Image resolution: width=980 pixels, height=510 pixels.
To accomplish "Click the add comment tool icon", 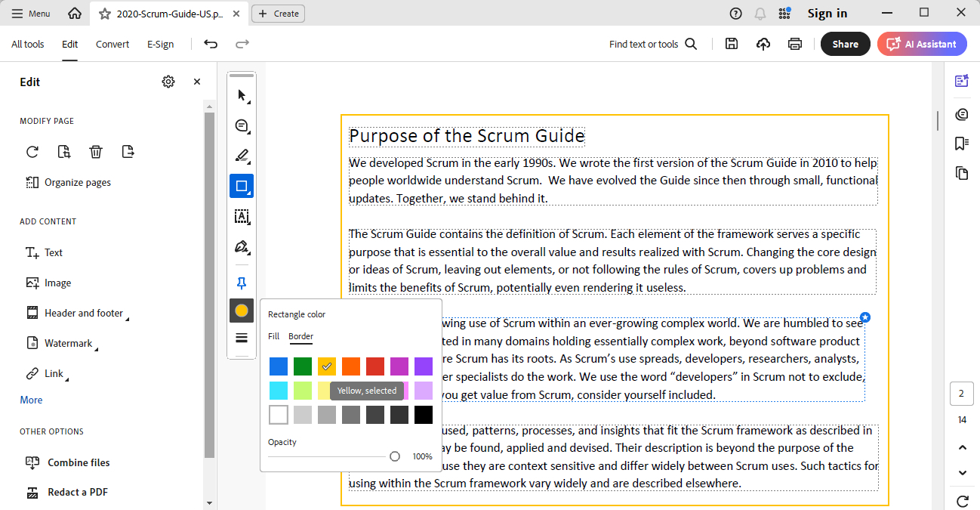I will tap(242, 126).
